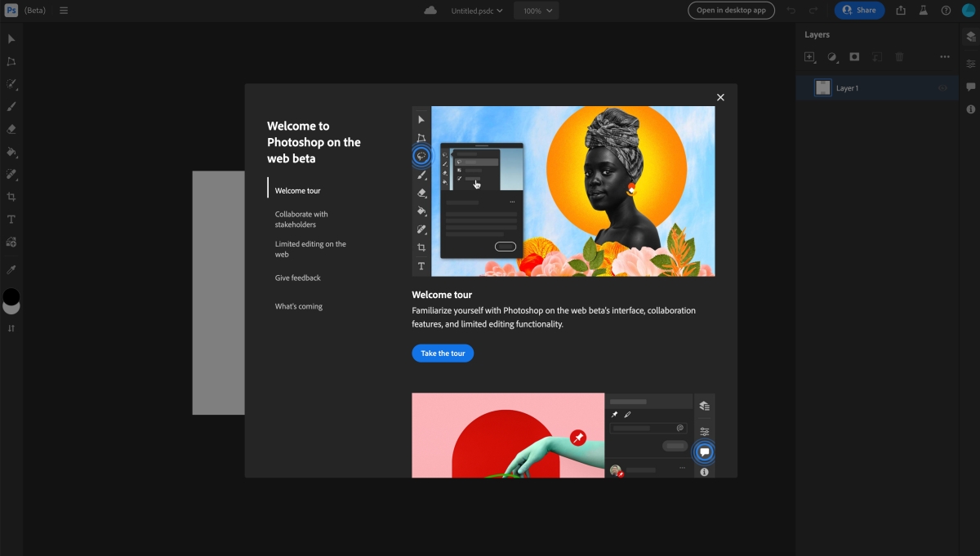This screenshot has width=980, height=556.
Task: Select the Paint Bucket fill tool
Action: pyautogui.click(x=11, y=152)
